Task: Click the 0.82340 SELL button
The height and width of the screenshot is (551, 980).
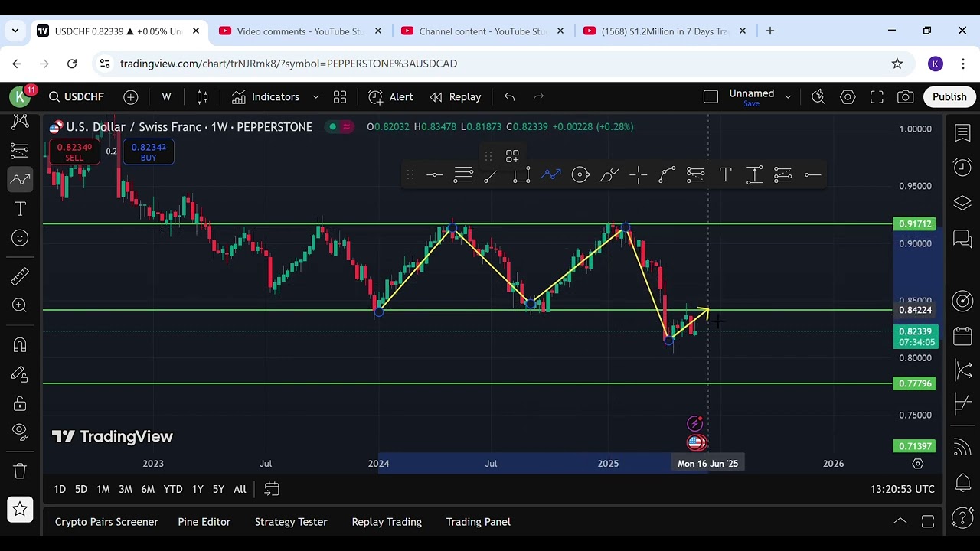Action: [x=74, y=152]
